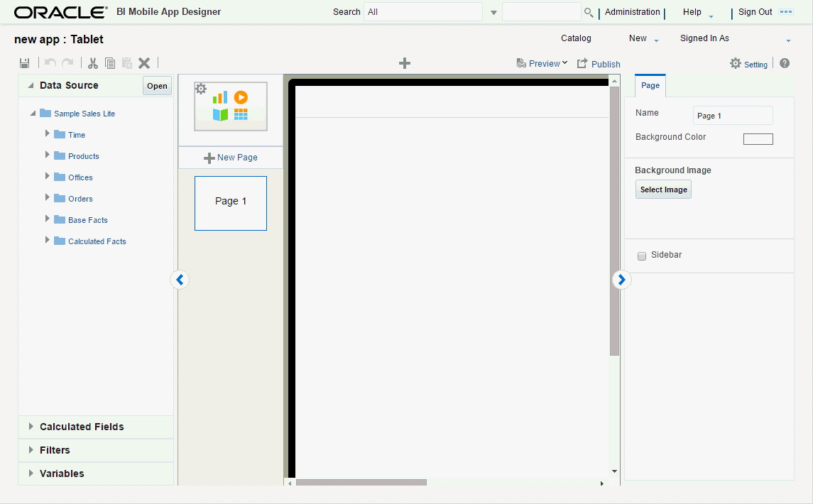Save the app using the save icon
The width and height of the screenshot is (813, 504).
[24, 62]
